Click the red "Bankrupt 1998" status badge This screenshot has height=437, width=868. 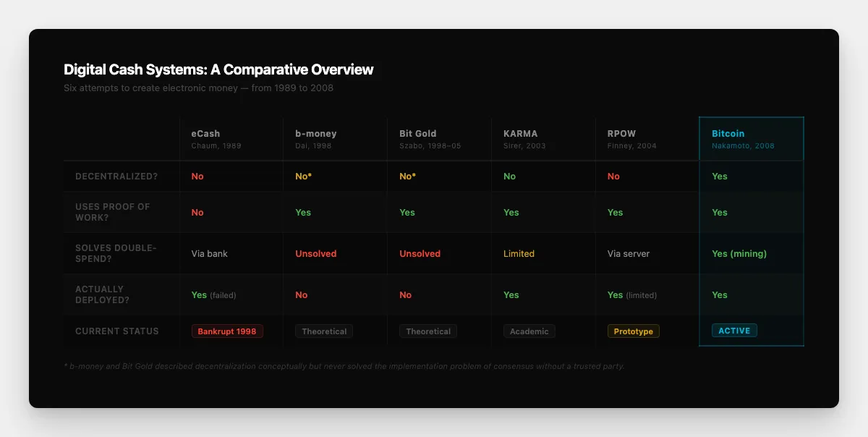(x=227, y=331)
